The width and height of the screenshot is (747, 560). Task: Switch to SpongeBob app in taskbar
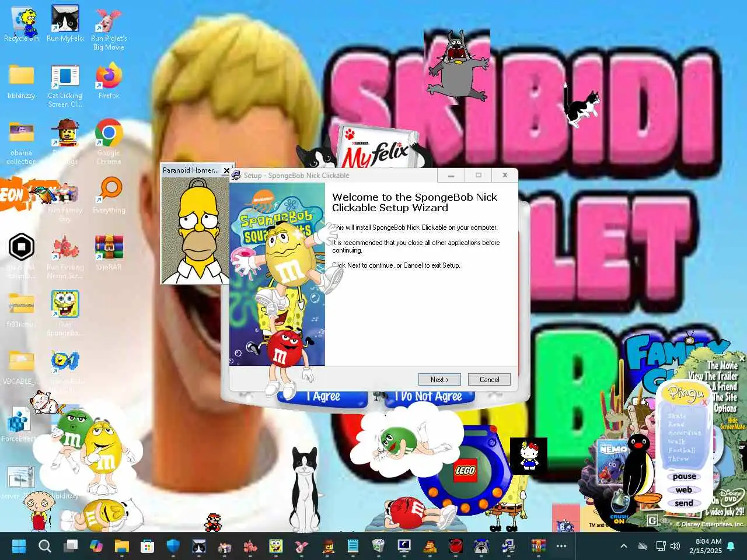click(x=276, y=546)
